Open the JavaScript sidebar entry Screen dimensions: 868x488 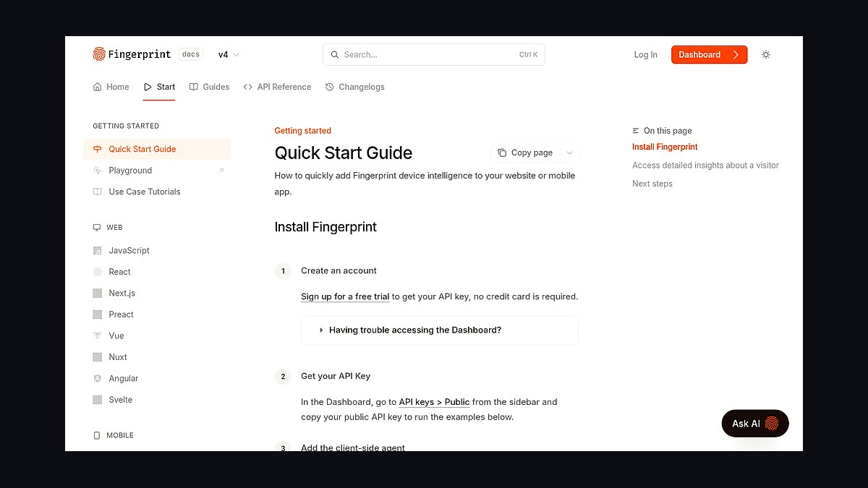tap(158, 251)
